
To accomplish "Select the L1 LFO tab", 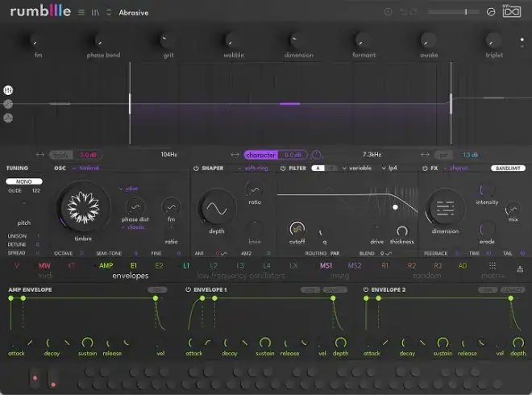I will pos(186,266).
